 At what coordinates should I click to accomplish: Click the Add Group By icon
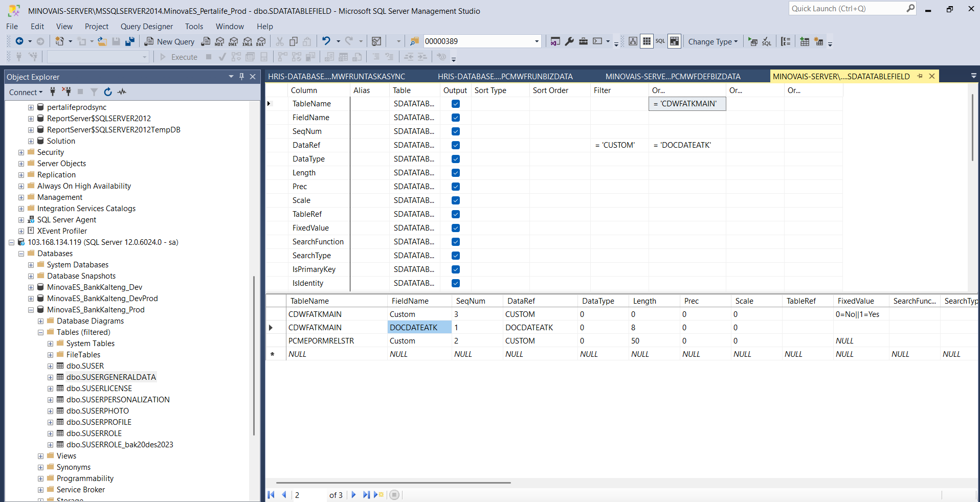point(786,42)
